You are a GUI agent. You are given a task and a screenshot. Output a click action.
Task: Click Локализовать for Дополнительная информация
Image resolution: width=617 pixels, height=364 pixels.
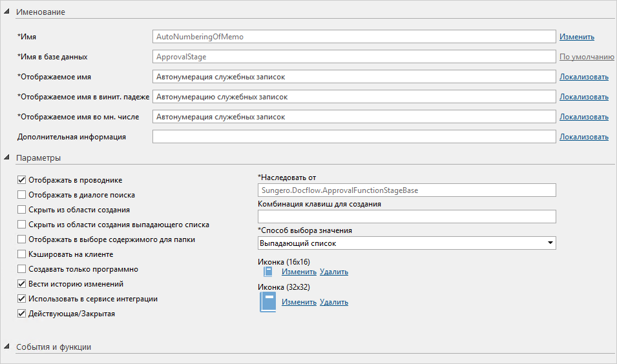(x=583, y=137)
